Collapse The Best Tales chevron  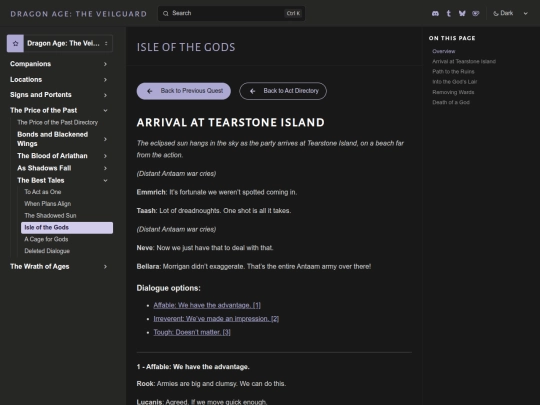[x=105, y=180]
